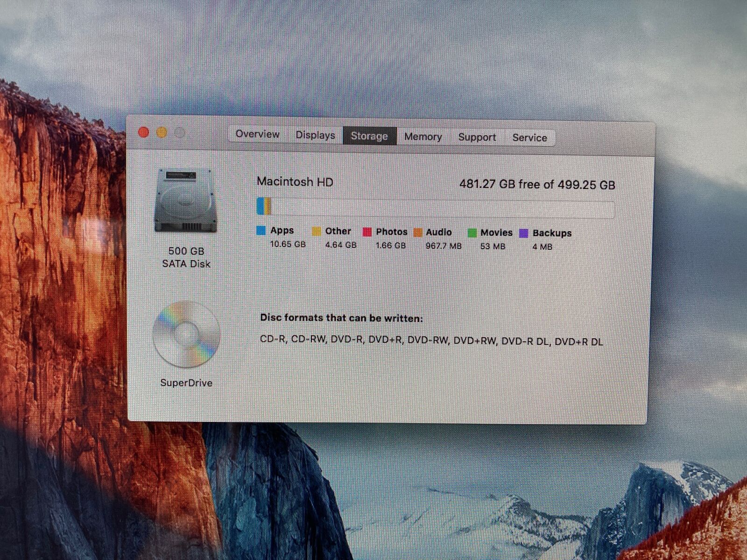Click the hard disk drive icon

[186, 201]
